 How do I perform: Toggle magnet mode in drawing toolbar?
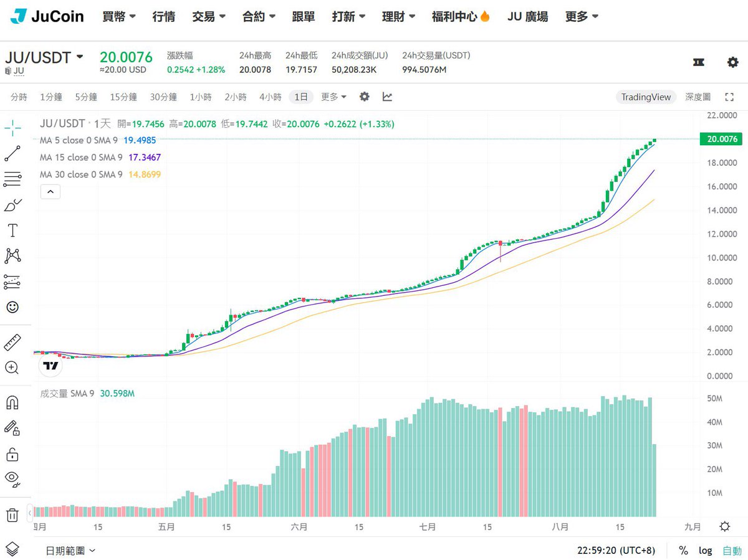12,402
